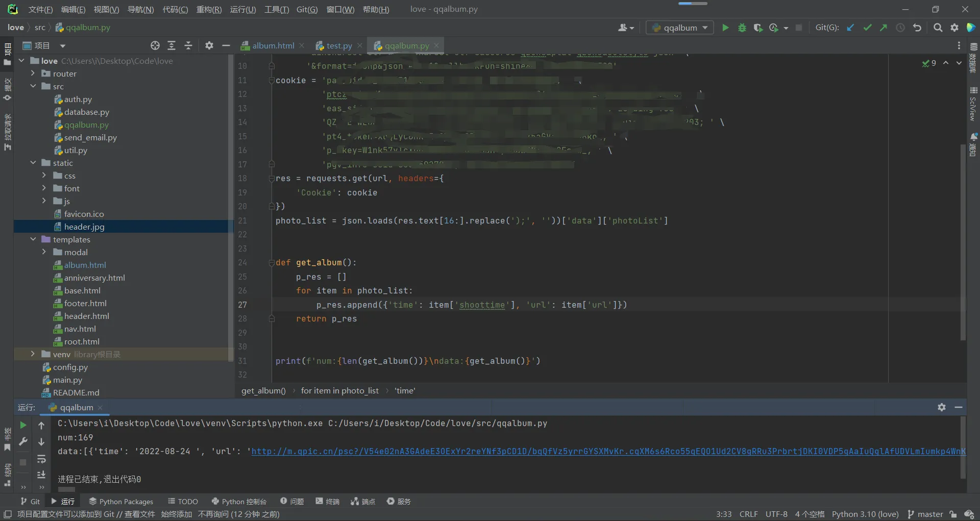980x521 pixels.
Task: Click the Debug bug icon
Action: pos(742,28)
